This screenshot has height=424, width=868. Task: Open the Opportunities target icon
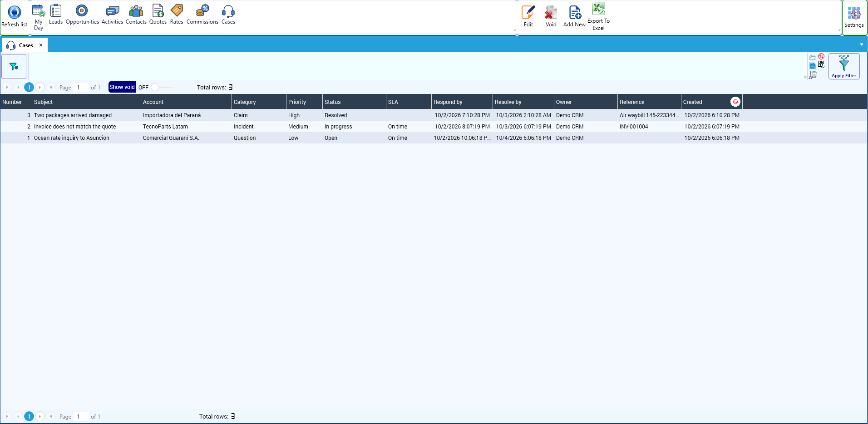[x=82, y=10]
